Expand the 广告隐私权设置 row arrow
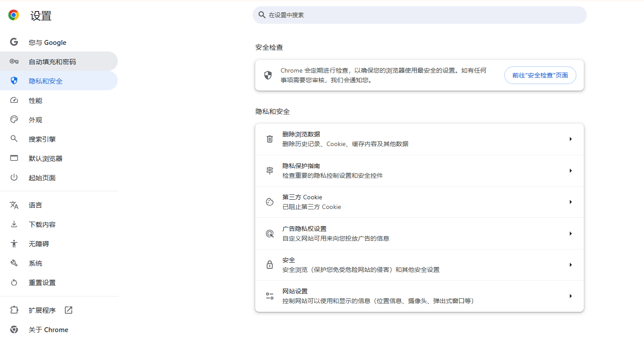Viewport: 644px width, 362px height. coord(571,234)
